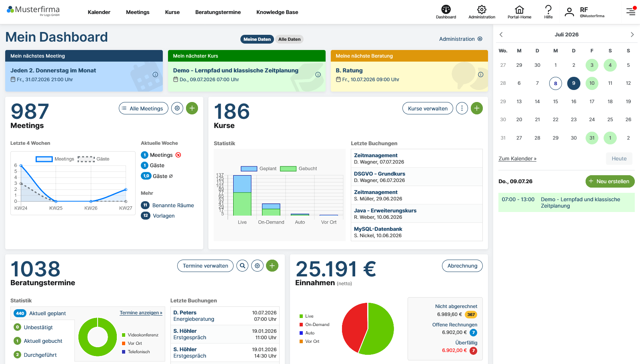The image size is (640, 364).
Task: Open next meeting Jeden 2. Donnerstag im Monat
Action: (53, 70)
